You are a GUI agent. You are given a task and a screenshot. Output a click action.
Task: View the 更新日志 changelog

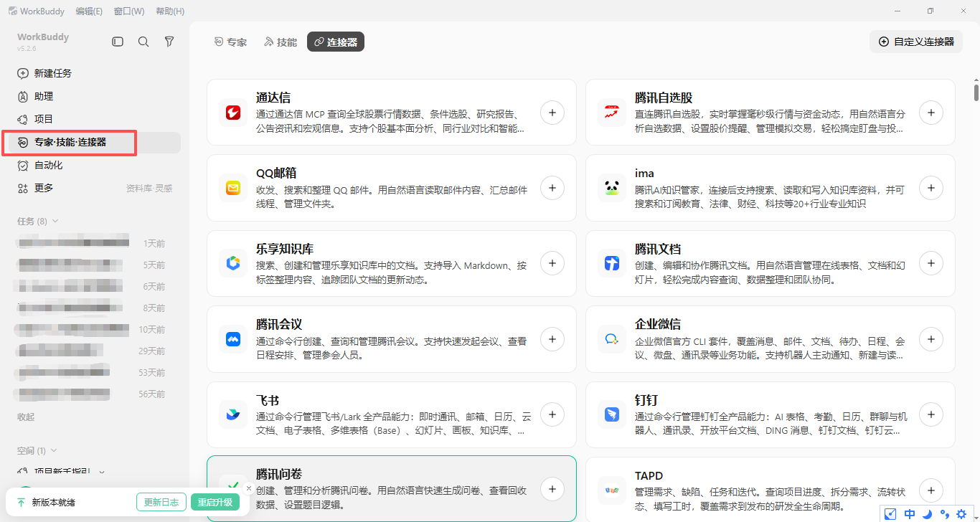[x=161, y=502]
